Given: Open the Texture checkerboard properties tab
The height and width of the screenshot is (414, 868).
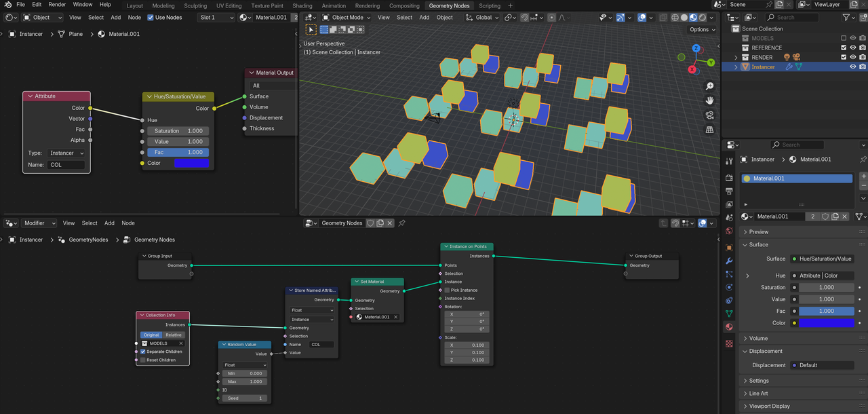Looking at the screenshot, I should pyautogui.click(x=729, y=343).
